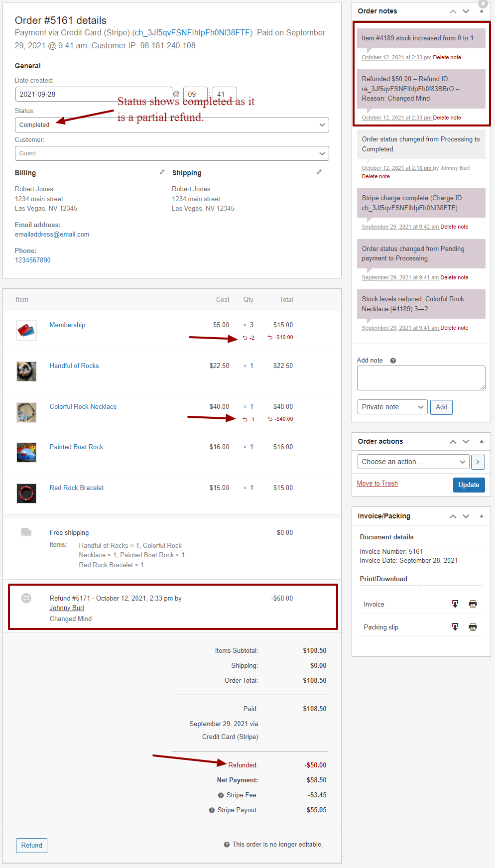Move Order notes panel up
495x868 pixels.
pyautogui.click(x=453, y=11)
